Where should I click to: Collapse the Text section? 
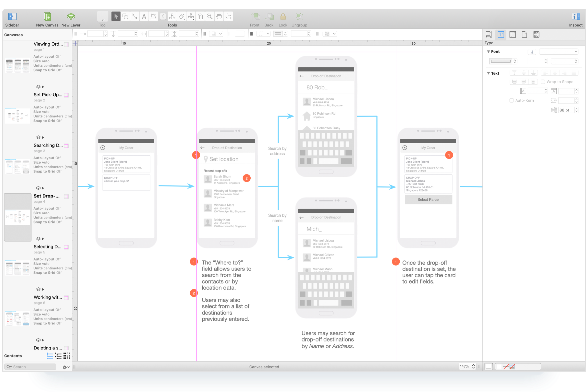pyautogui.click(x=488, y=73)
